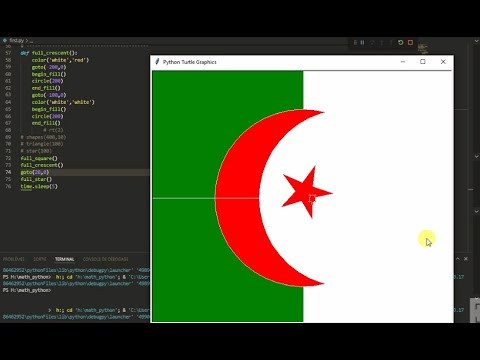Open the PROBLÈMES panel tab

point(14,259)
